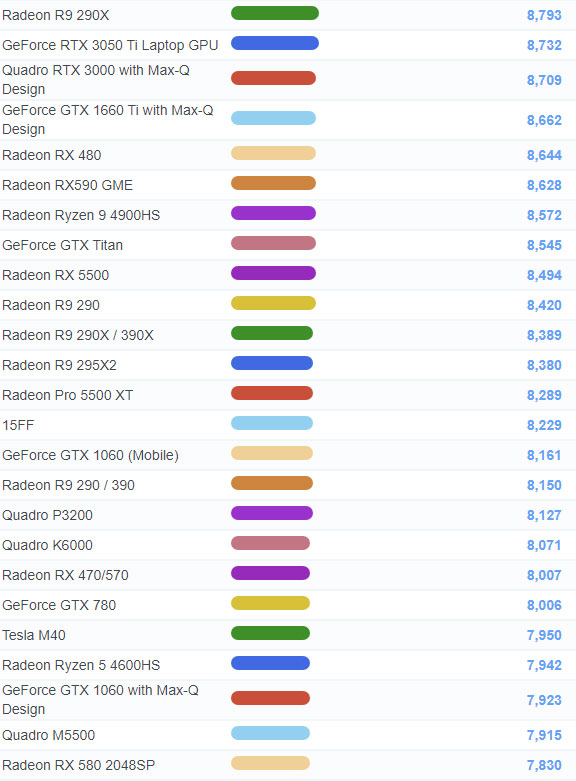Click the score 8,709
Viewport: 576px width, 781px height.
pyautogui.click(x=544, y=80)
